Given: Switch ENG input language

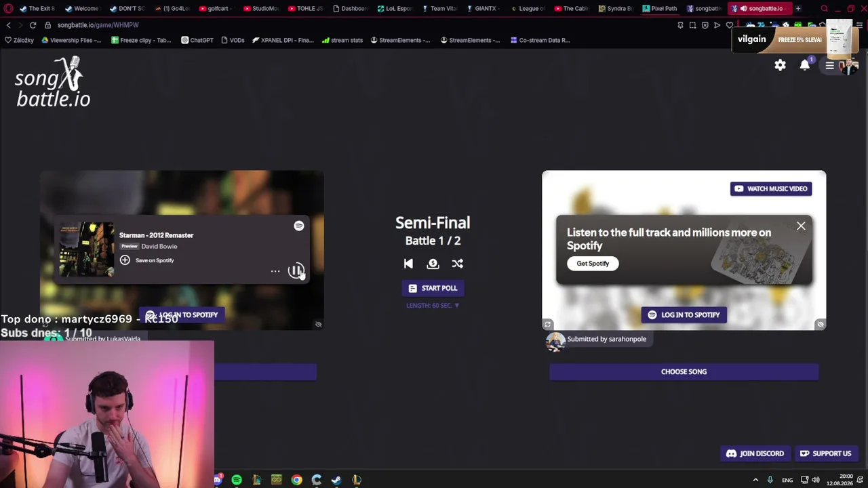Looking at the screenshot, I should tap(787, 480).
